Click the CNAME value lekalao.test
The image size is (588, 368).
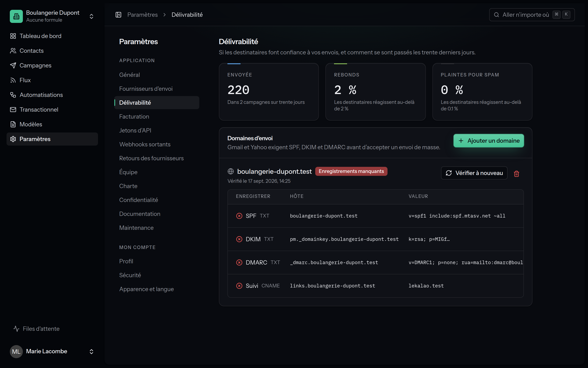pyautogui.click(x=426, y=286)
